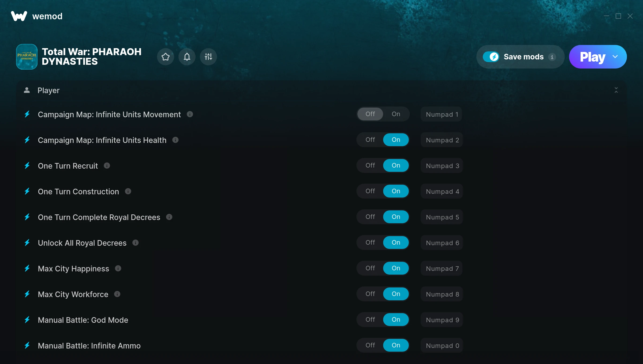Change the Numpad 2 hotkey
This screenshot has height=364, width=643.
pyautogui.click(x=442, y=140)
